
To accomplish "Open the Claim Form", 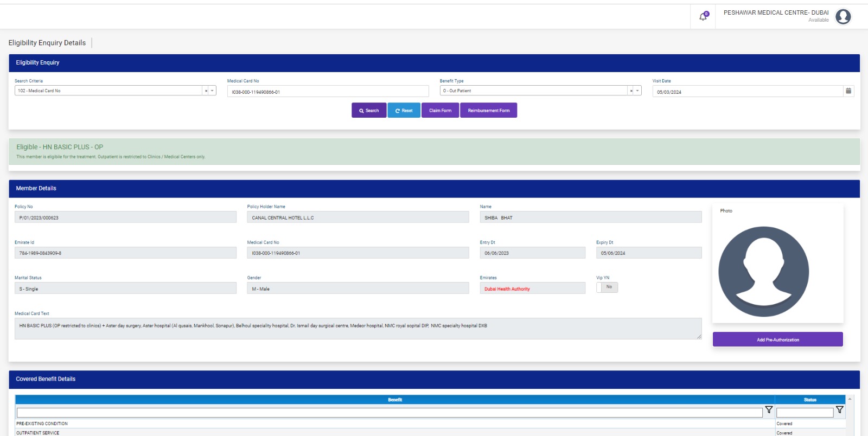I will pyautogui.click(x=440, y=111).
